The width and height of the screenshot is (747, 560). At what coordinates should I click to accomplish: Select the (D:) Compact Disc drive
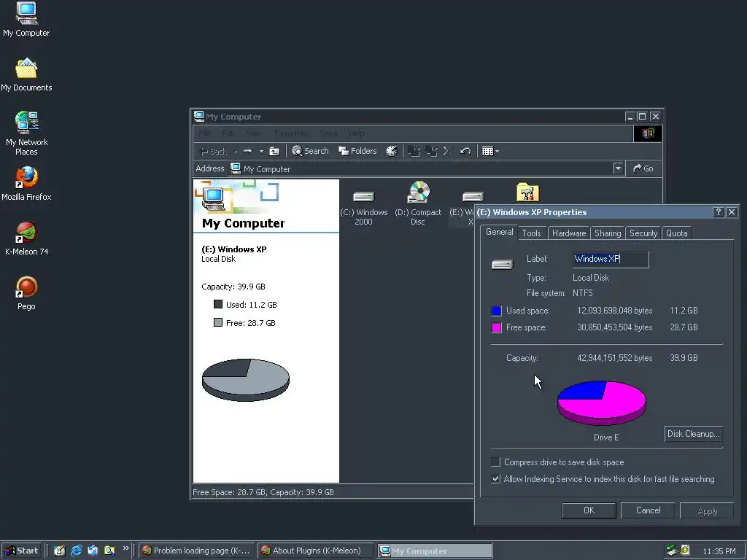[418, 204]
